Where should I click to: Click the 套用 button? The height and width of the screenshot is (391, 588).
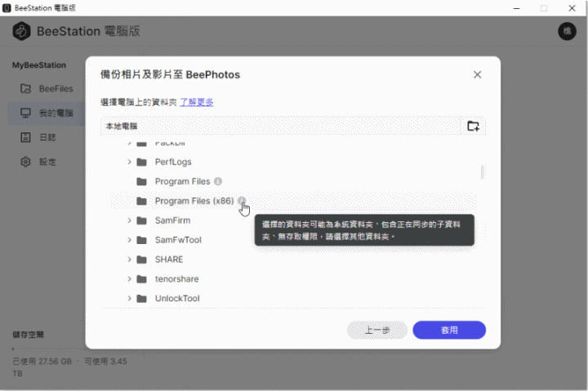449,330
